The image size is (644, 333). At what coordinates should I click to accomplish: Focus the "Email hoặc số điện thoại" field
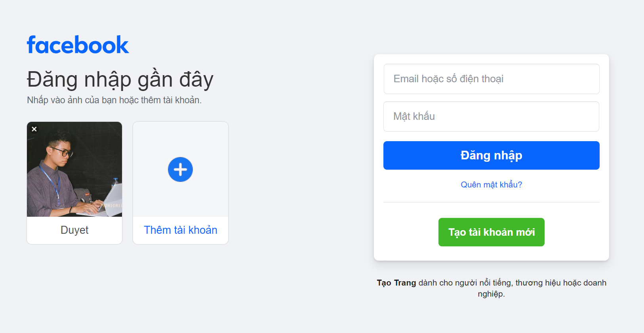click(x=491, y=79)
